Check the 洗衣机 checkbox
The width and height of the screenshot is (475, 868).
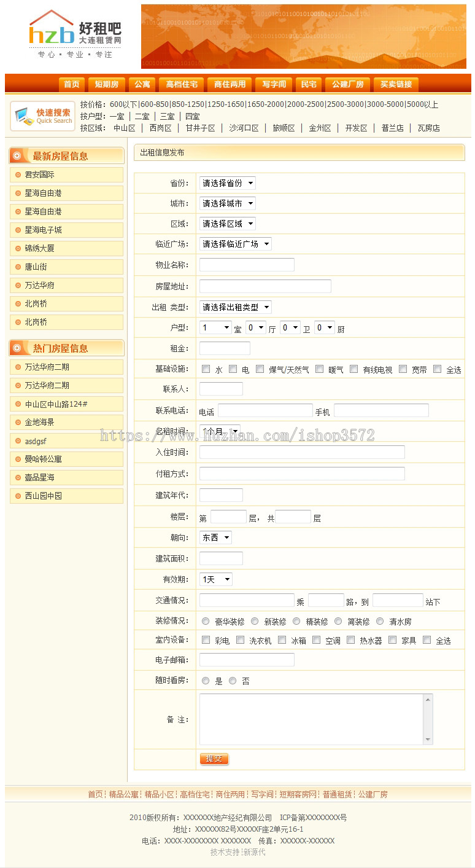[x=241, y=640]
